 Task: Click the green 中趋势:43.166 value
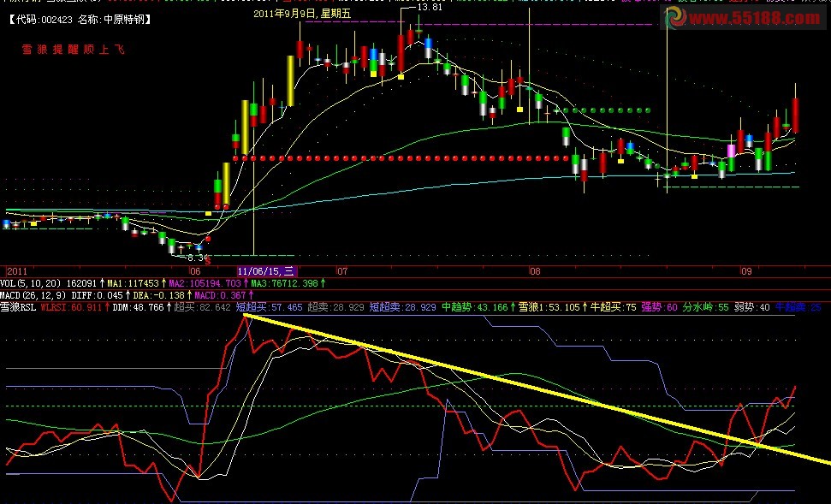(474, 307)
